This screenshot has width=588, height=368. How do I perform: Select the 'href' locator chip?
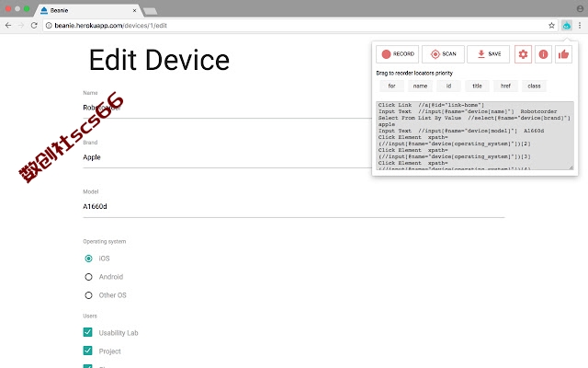coord(505,86)
